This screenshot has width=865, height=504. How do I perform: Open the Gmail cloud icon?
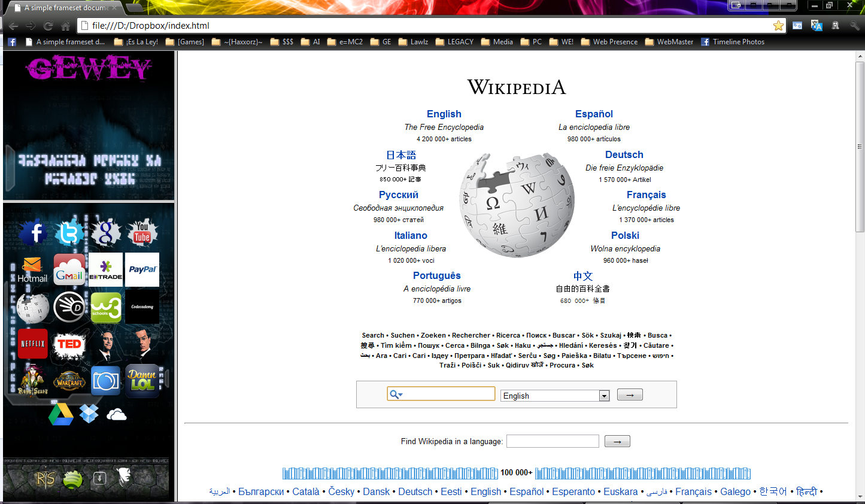(x=69, y=270)
